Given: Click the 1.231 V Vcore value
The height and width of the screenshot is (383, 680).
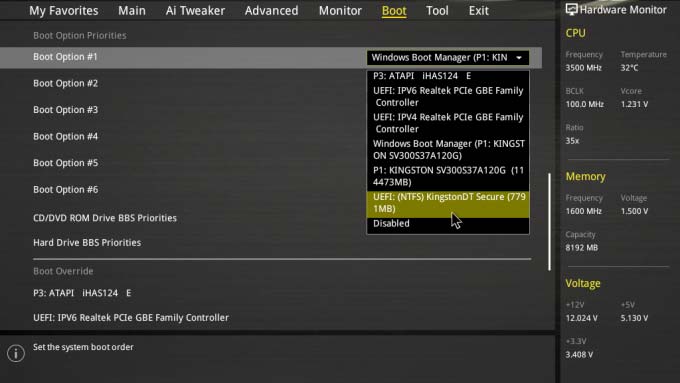Looking at the screenshot, I should pos(634,104).
